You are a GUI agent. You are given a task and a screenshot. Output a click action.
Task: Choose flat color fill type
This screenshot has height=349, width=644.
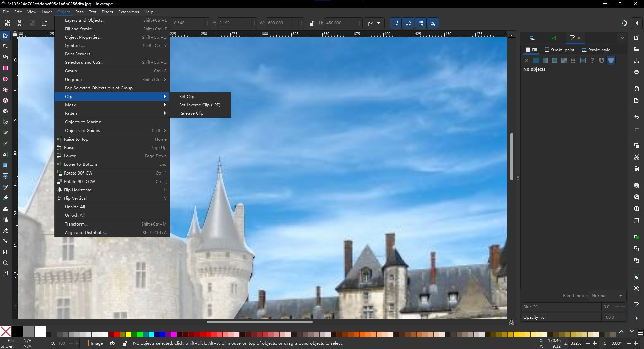536,60
